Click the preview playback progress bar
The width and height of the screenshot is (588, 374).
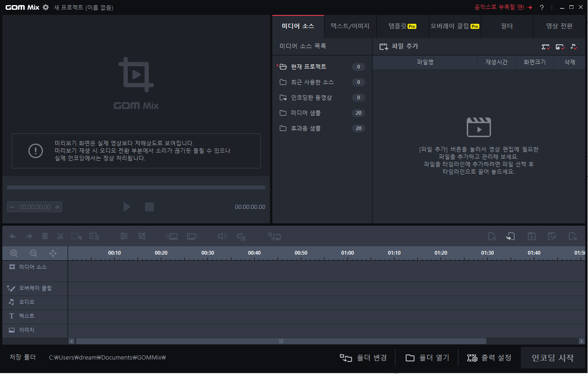[x=136, y=187]
